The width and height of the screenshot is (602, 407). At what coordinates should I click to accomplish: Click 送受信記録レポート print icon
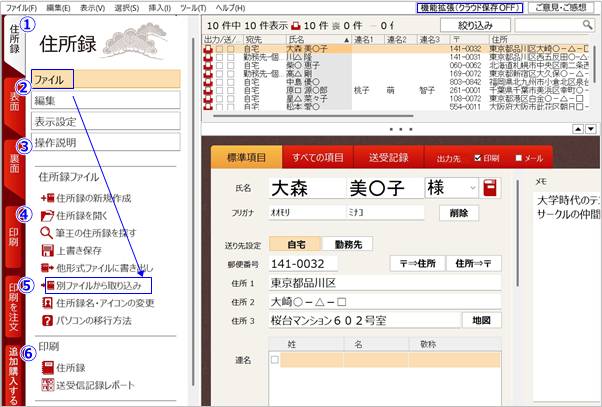click(x=47, y=383)
